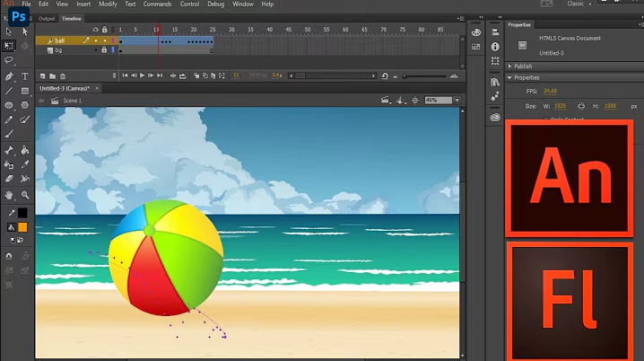Click the New Folder icon in timeline
This screenshot has height=361, width=644.
coord(53,76)
